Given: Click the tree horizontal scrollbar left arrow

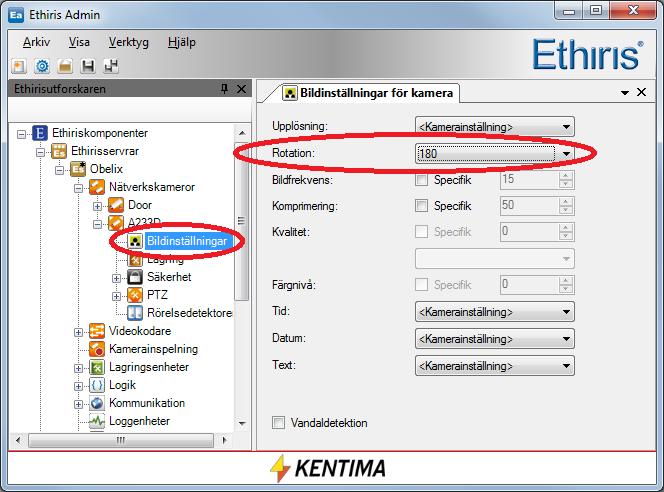Looking at the screenshot, I should point(17,440).
